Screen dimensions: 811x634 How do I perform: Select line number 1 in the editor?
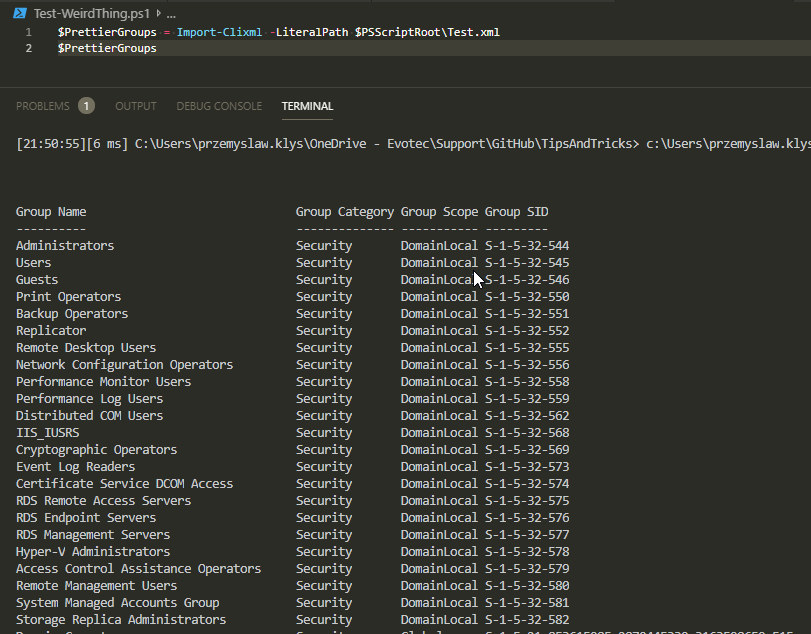pos(28,31)
